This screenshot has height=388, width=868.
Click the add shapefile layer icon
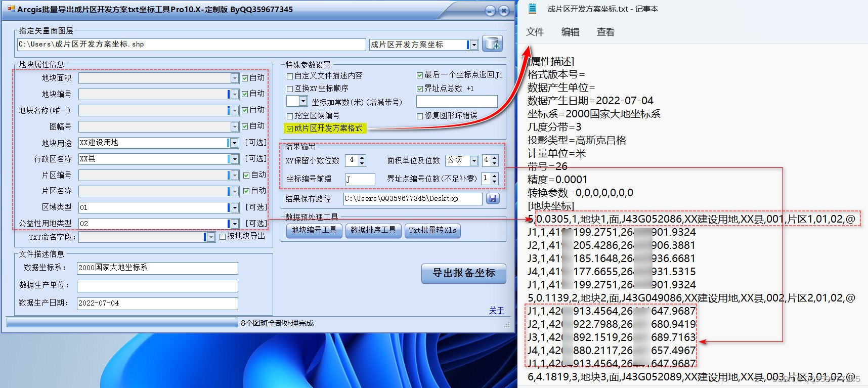[x=492, y=44]
